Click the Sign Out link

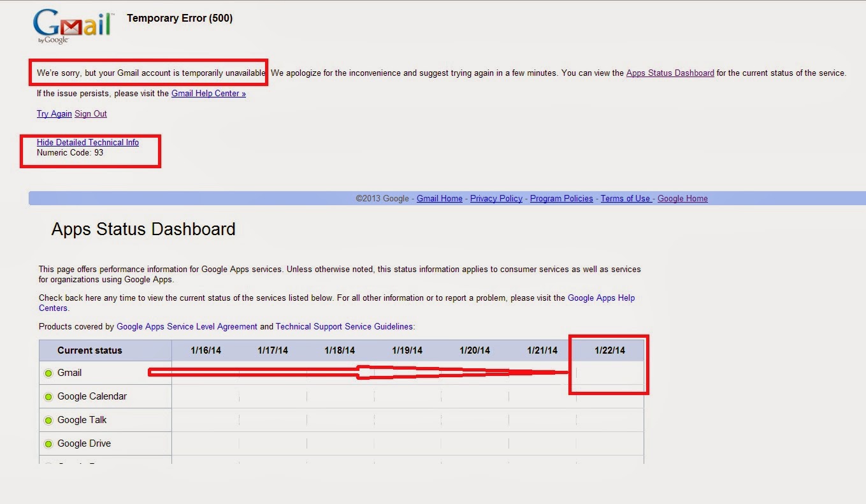tap(90, 113)
